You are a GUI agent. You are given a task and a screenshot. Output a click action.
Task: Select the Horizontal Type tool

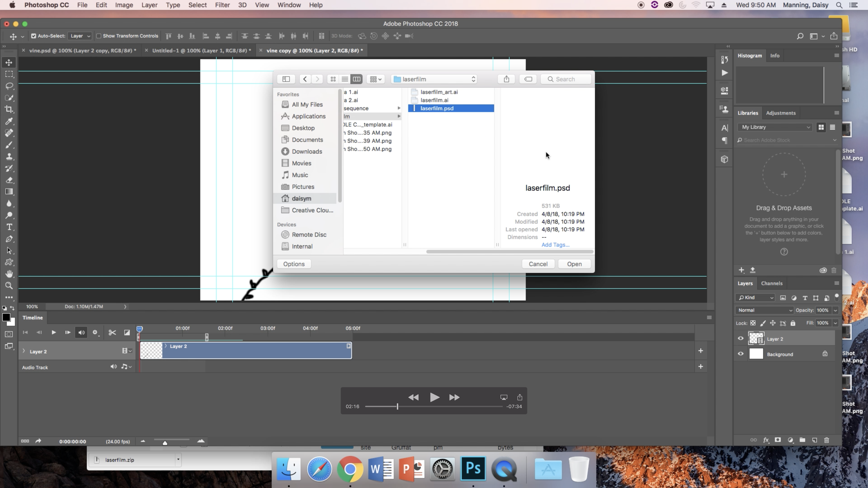pos(9,227)
